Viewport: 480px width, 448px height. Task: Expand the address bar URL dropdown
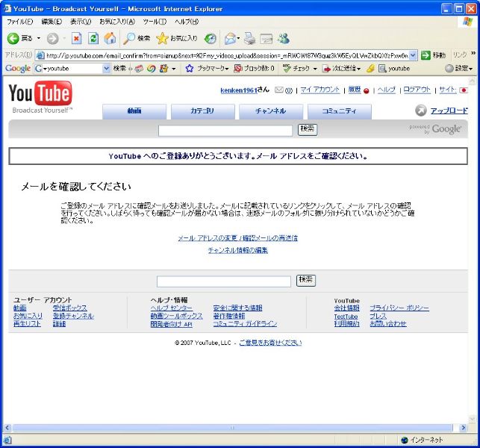click(413, 55)
